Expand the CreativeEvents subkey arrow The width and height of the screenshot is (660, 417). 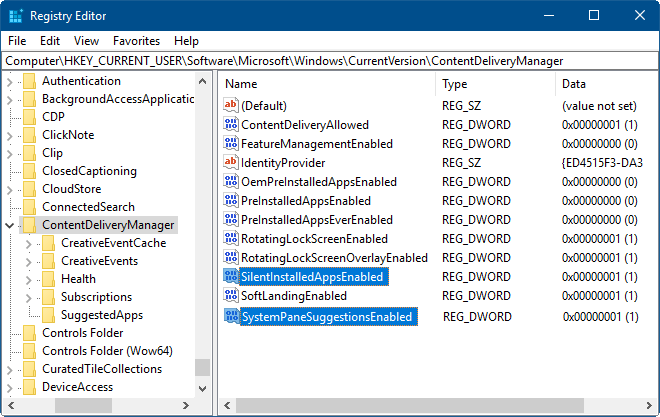pyautogui.click(x=28, y=261)
